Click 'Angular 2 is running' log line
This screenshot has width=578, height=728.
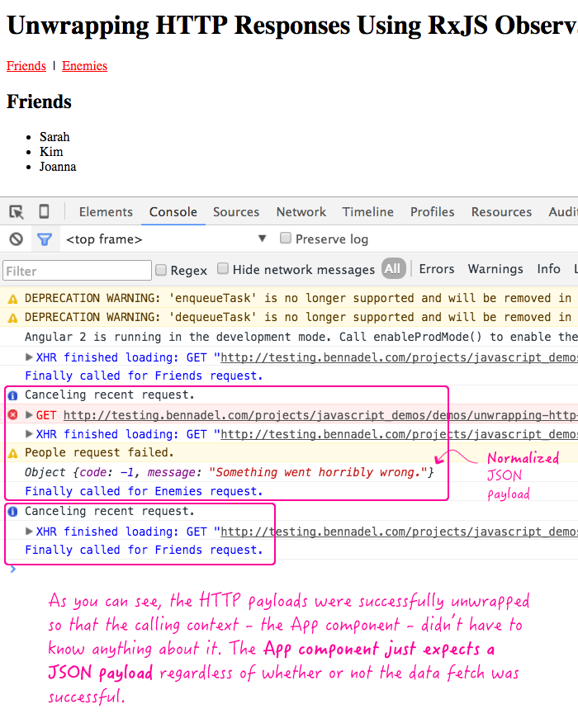tap(301, 337)
